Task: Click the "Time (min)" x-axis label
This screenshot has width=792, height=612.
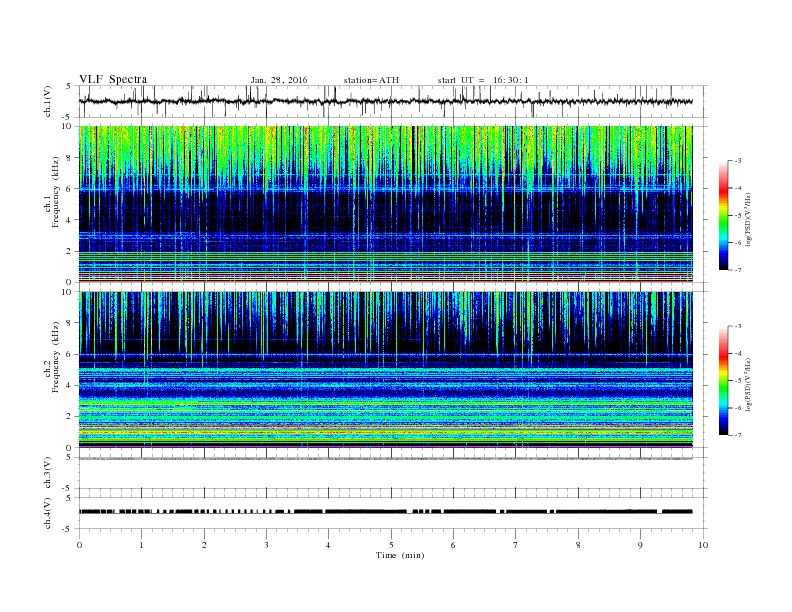Action: tap(400, 555)
